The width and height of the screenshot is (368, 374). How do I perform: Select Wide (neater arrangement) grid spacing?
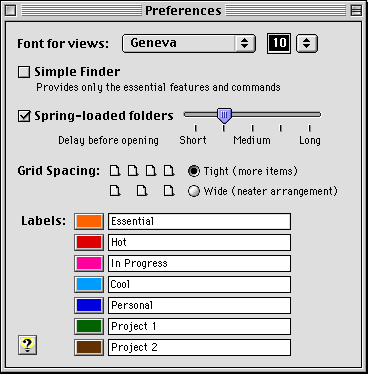[x=194, y=191]
